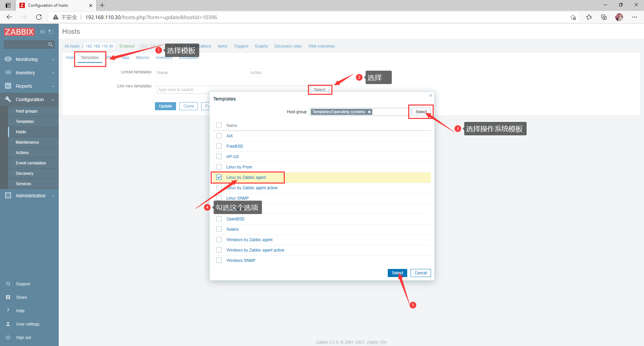Click the User settings person icon
The image size is (644, 346).
tap(8, 324)
